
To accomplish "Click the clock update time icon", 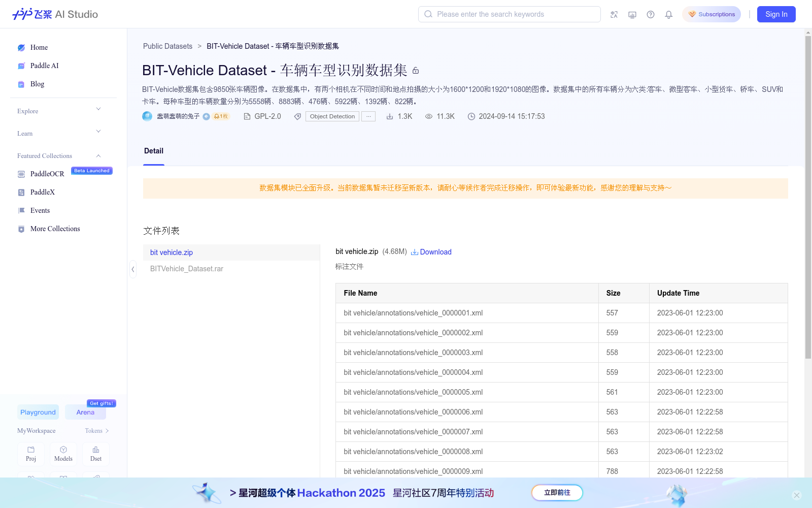I will 471,116.
